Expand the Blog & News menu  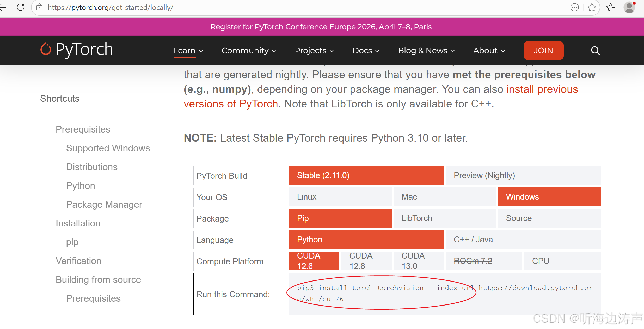point(426,51)
